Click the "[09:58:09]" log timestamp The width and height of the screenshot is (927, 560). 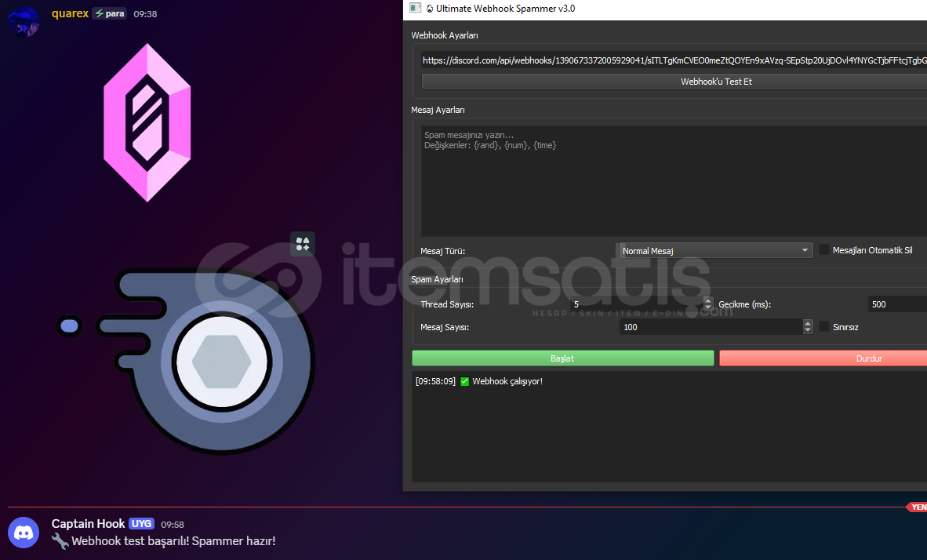click(436, 381)
